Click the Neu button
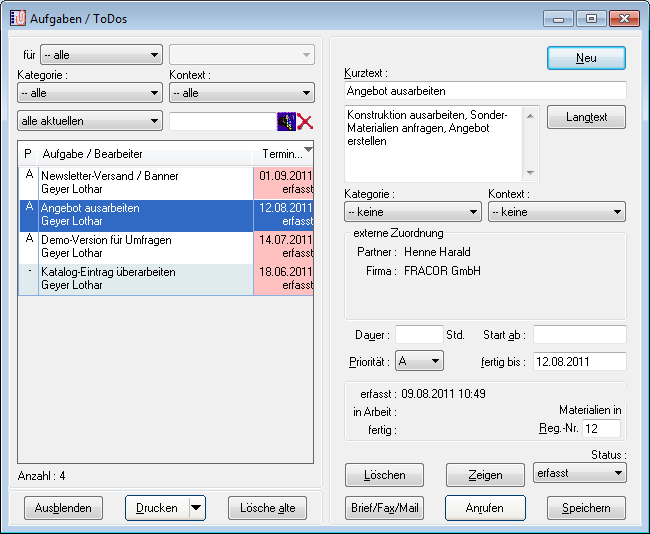This screenshot has width=650, height=534. click(586, 58)
